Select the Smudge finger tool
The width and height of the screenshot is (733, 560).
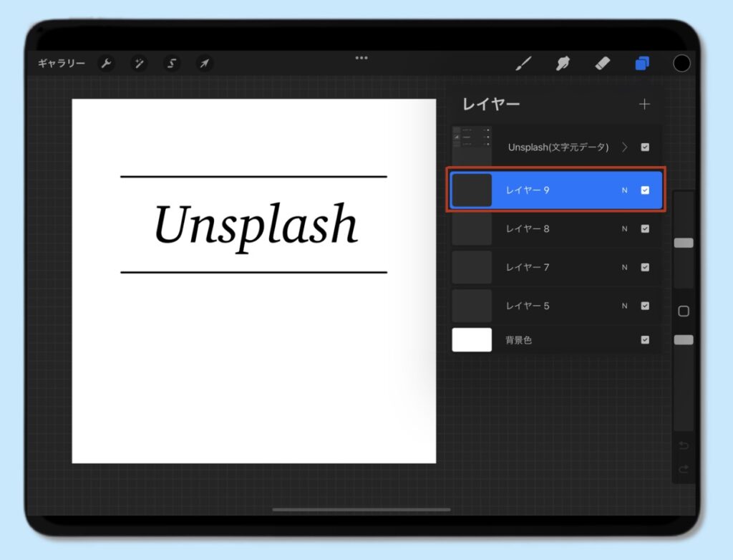tap(563, 63)
